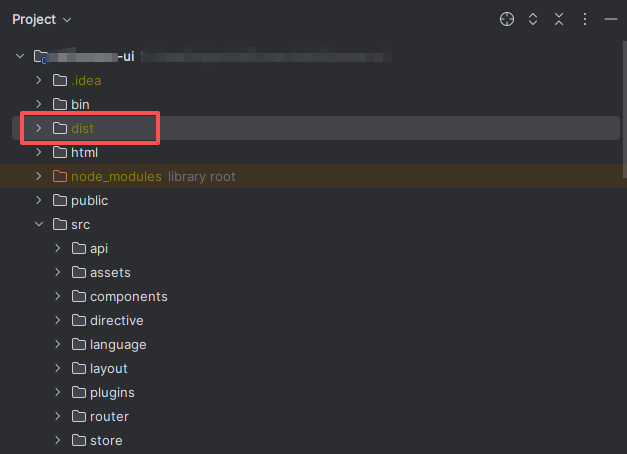Image resolution: width=627 pixels, height=454 pixels.
Task: Click the Select Opened File crosshair icon
Action: pyautogui.click(x=507, y=19)
